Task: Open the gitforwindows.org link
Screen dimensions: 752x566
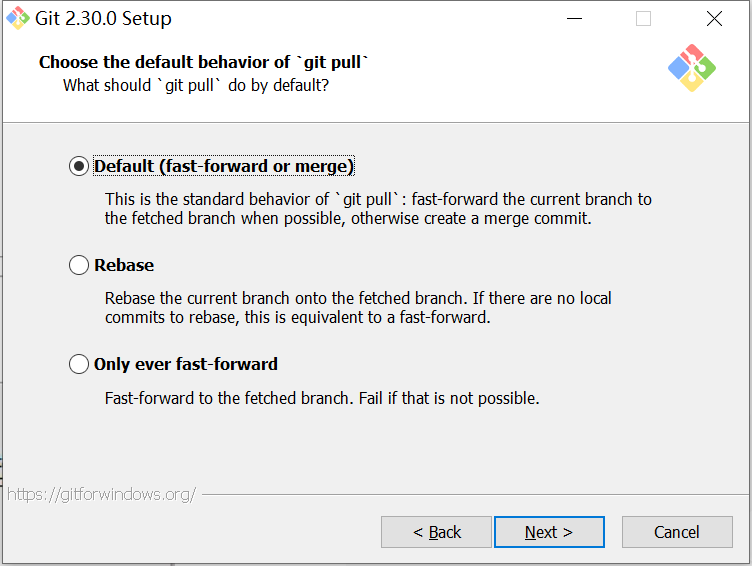Action: tap(101, 494)
